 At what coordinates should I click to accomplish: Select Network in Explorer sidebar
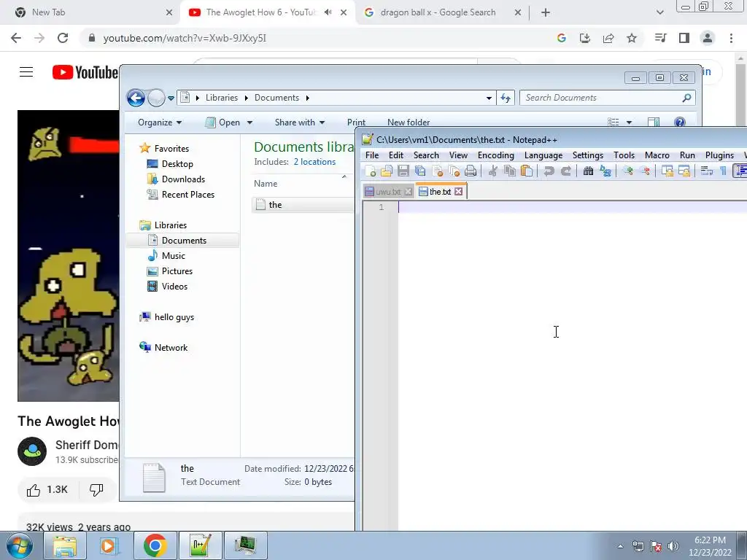(x=171, y=348)
